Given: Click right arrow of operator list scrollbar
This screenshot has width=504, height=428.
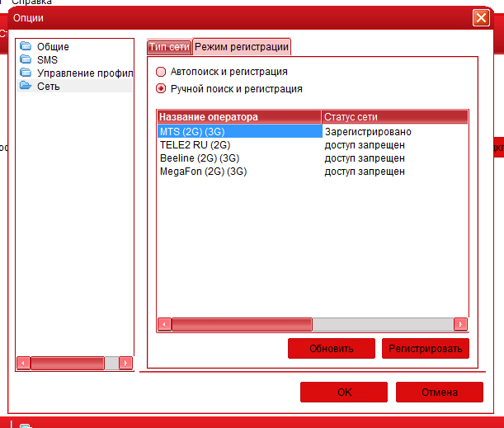Looking at the screenshot, I should click(460, 325).
